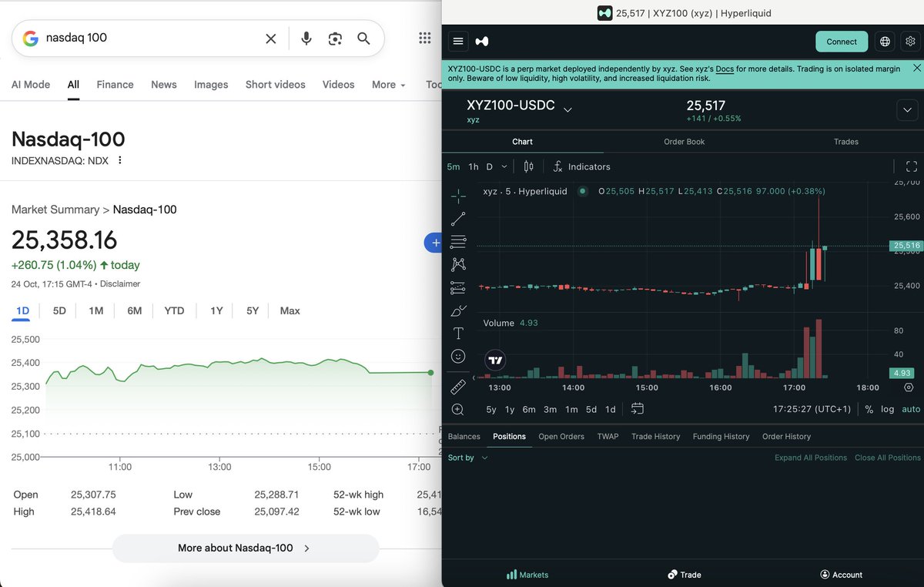Select the pattern drawing tool
This screenshot has height=587, width=924.
pos(458,264)
